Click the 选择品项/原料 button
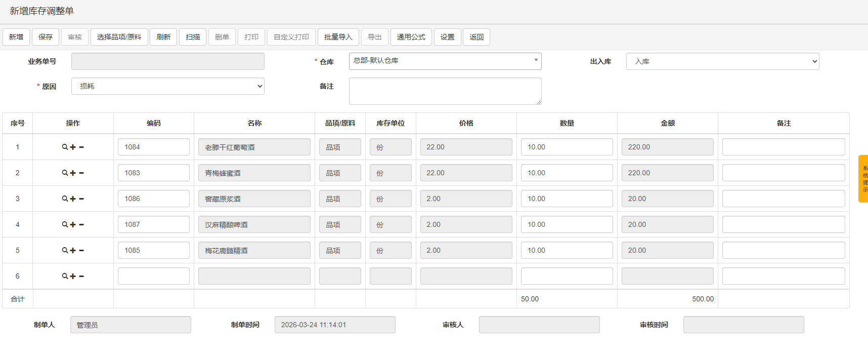Image resolution: width=868 pixels, height=353 pixels. pos(119,37)
